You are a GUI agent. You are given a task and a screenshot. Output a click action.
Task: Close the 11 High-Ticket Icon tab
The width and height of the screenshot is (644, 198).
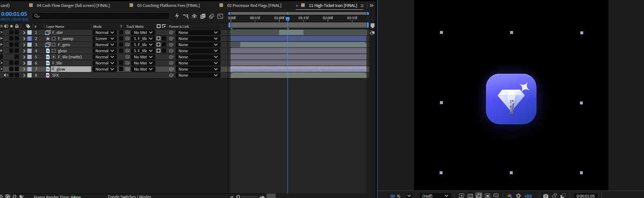(297, 6)
